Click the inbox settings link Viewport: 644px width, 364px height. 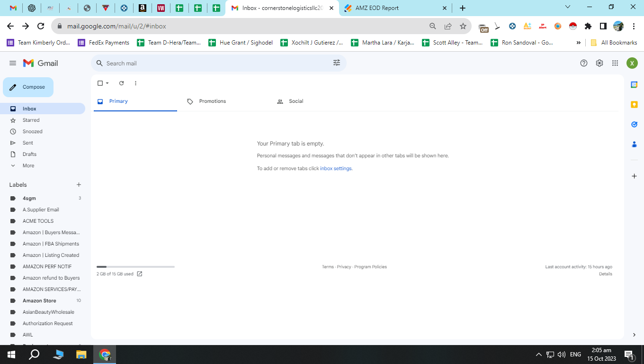tap(336, 168)
